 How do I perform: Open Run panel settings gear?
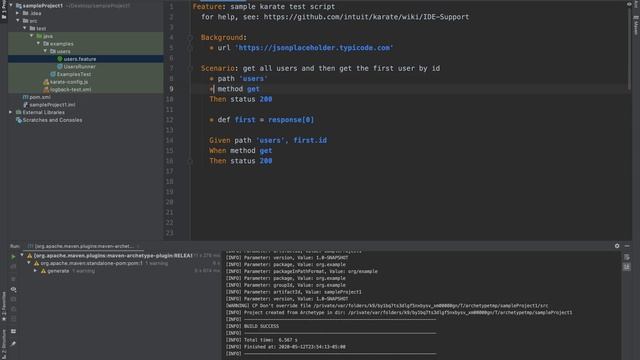pyautogui.click(x=617, y=246)
